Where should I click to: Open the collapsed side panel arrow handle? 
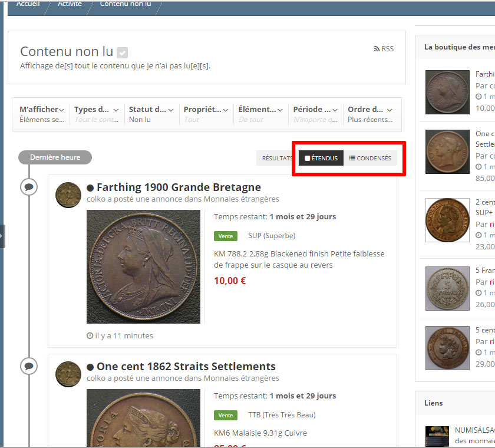pyautogui.click(x=2, y=236)
